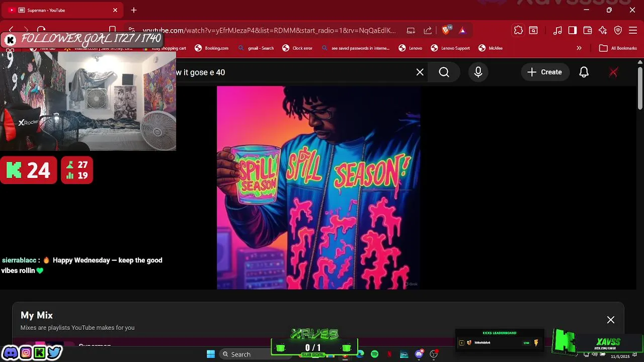Open the browser hamburger menu
The image size is (644, 362).
(633, 30)
